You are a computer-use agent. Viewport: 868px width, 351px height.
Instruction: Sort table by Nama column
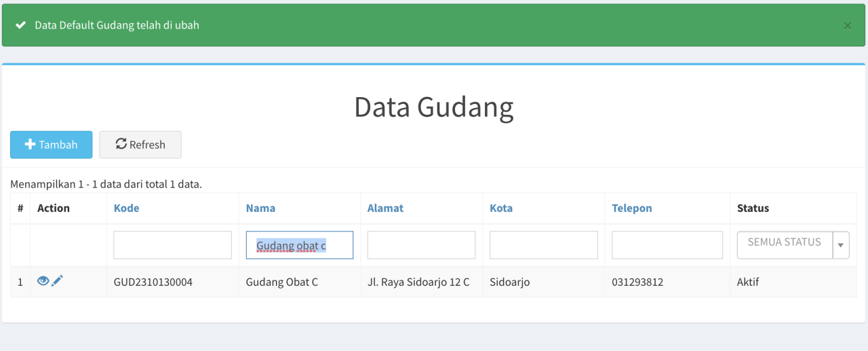tap(260, 208)
